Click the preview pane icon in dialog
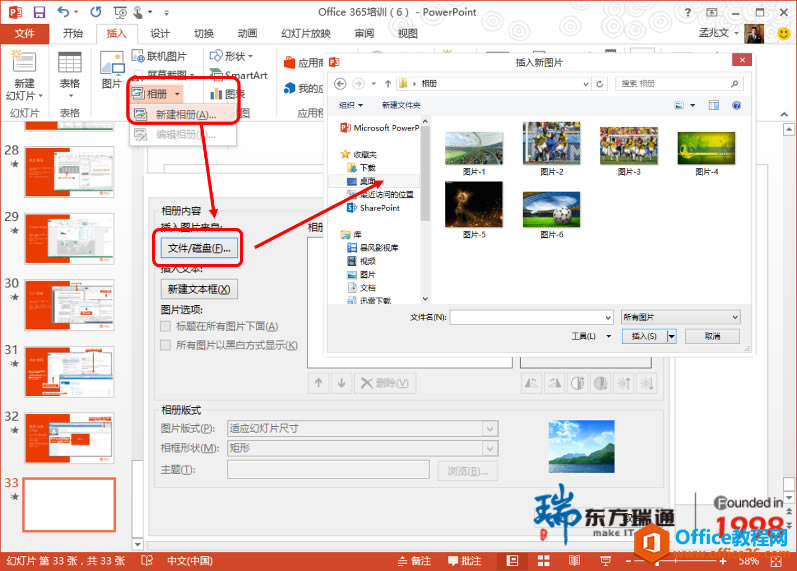Viewport: 797px width, 571px height. pos(714,105)
